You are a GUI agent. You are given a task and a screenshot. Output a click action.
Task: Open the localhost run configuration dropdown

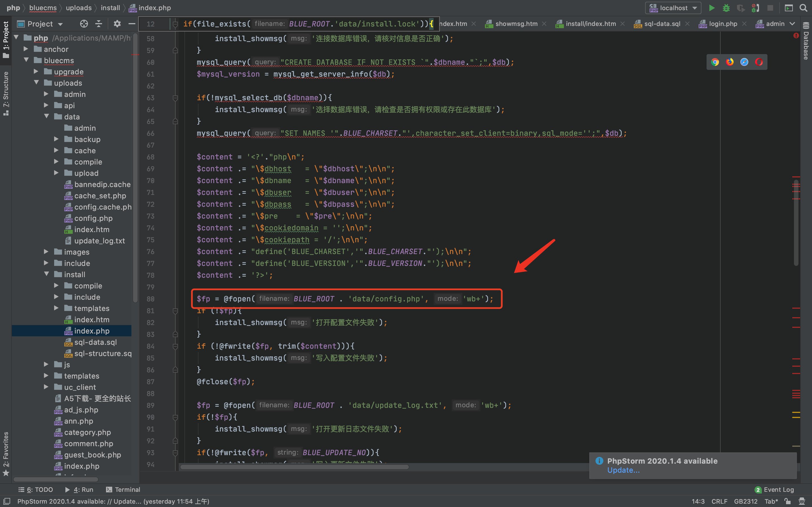coord(673,8)
